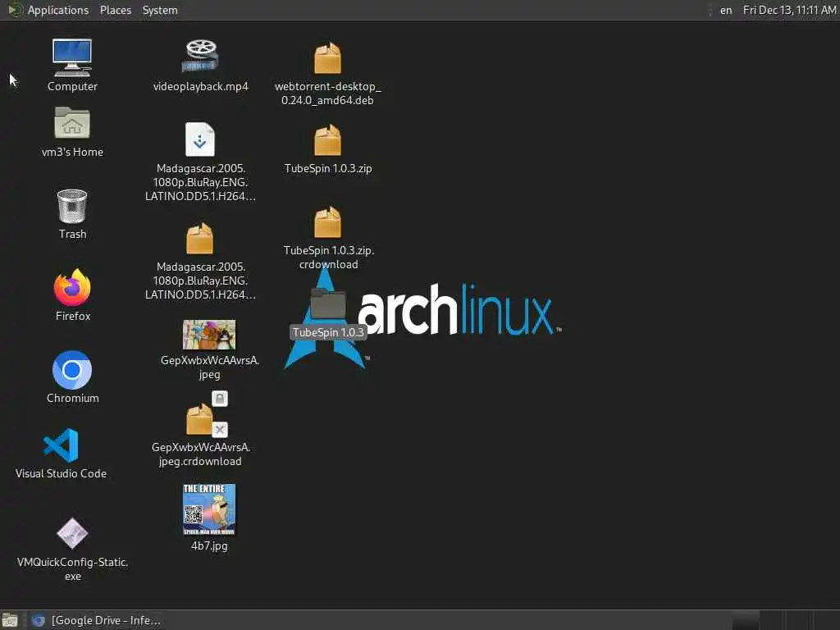Viewport: 840px width, 630px height.
Task: Select the Trash bin icon
Action: click(72, 206)
